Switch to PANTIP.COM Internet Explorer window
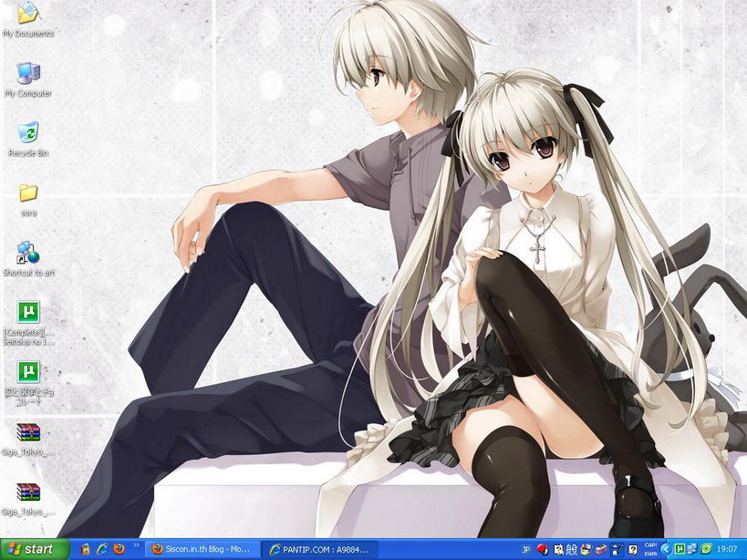Viewport: 747px width, 560px height. pos(319,550)
